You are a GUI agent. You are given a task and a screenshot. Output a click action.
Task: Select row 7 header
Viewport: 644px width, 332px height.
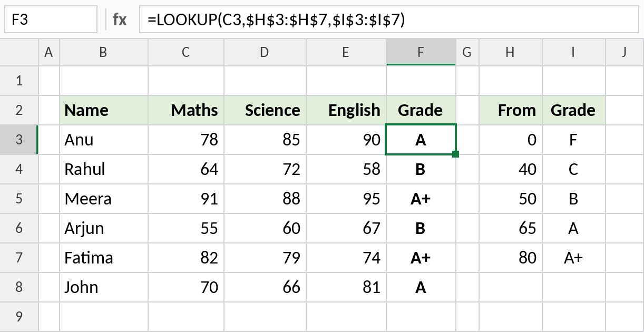point(19,258)
